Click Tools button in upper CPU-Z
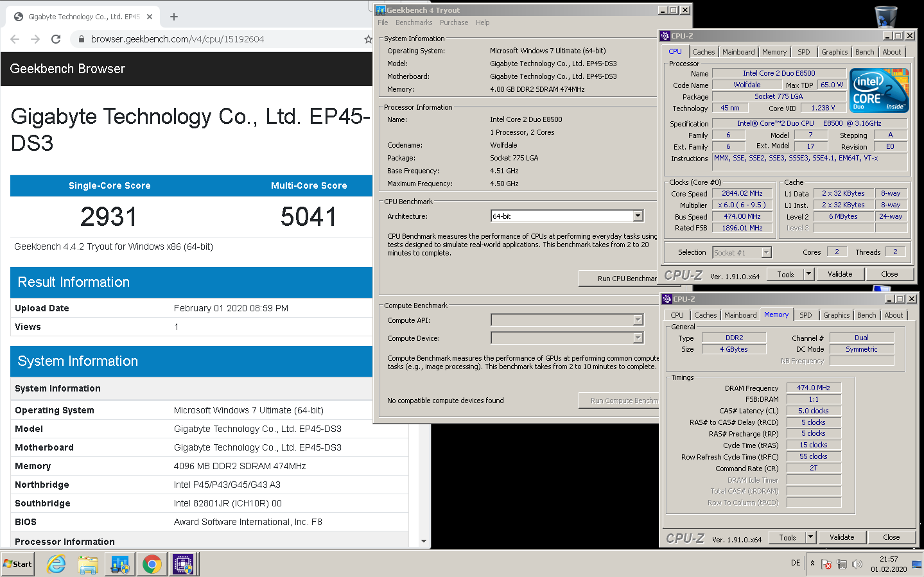 (786, 274)
